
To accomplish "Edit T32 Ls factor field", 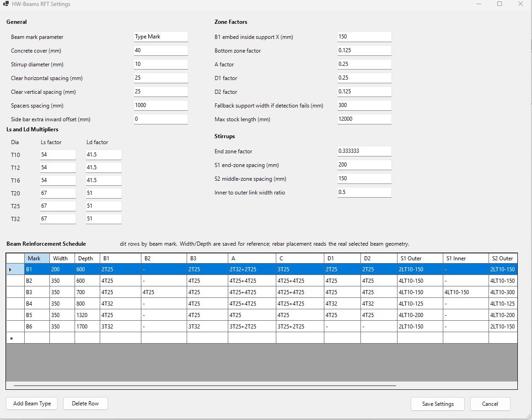I will point(58,219).
